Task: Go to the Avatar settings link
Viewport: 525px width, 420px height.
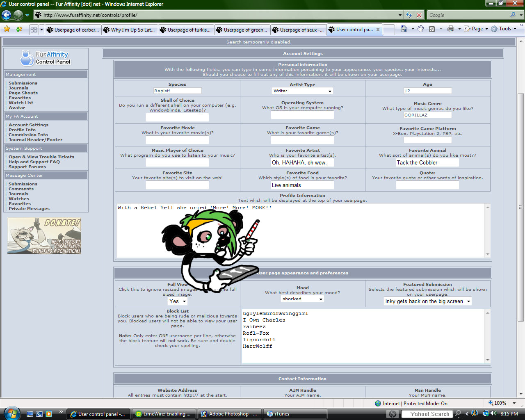Action: 17,107
